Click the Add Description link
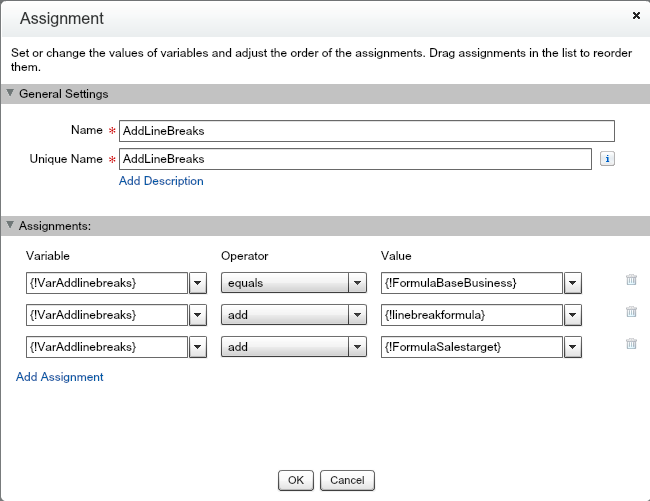 pyautogui.click(x=161, y=181)
